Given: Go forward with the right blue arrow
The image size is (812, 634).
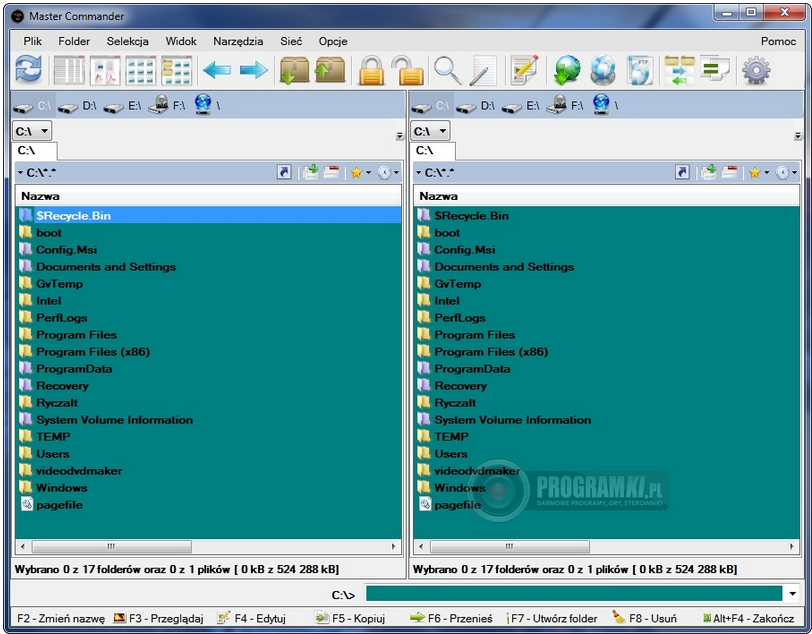Looking at the screenshot, I should click(254, 70).
